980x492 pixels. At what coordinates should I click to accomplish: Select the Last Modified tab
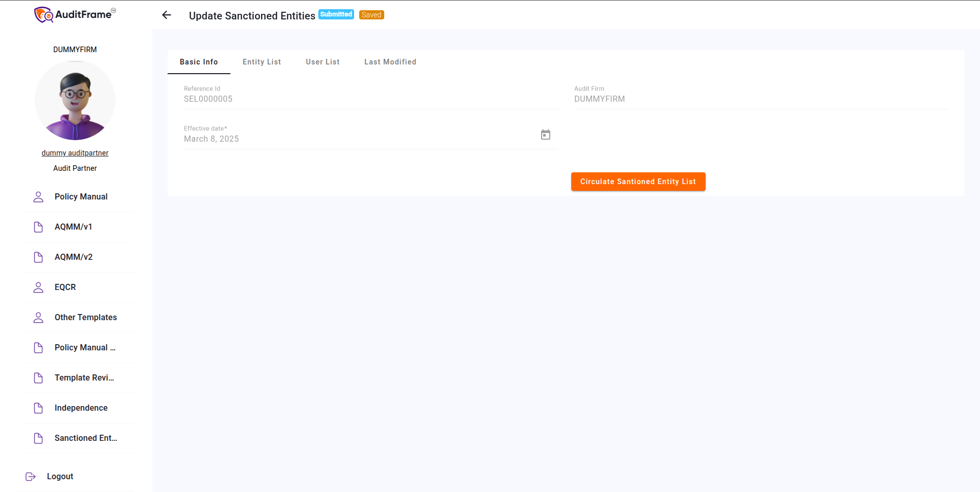390,62
